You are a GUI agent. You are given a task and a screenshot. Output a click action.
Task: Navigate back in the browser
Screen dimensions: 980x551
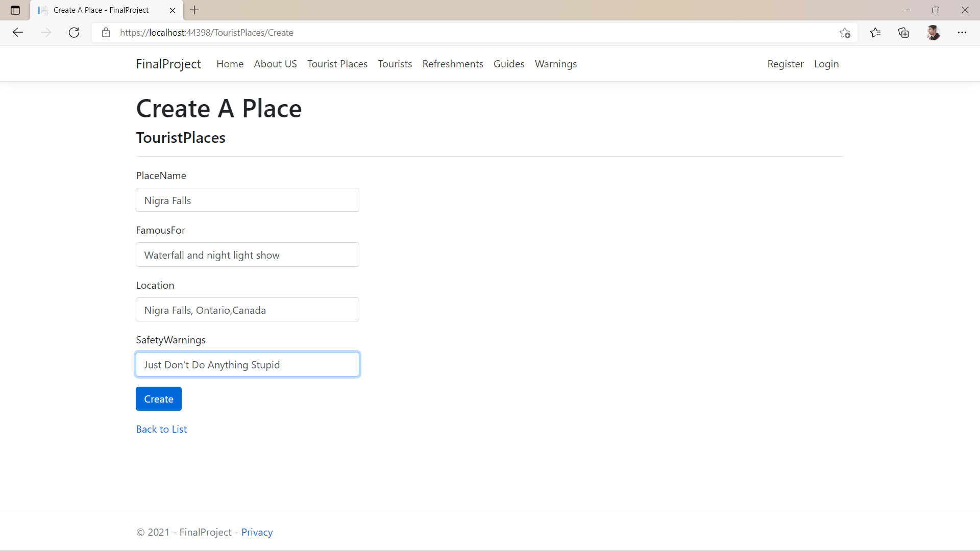click(18, 32)
